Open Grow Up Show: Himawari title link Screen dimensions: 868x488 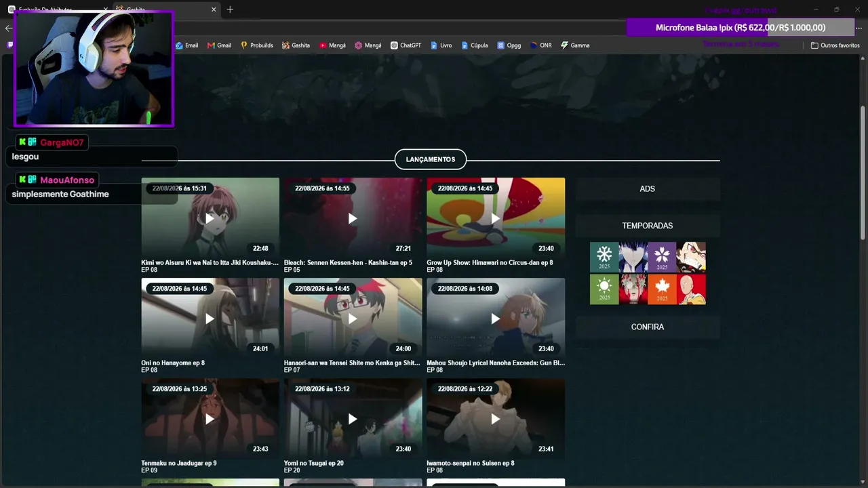(x=490, y=262)
